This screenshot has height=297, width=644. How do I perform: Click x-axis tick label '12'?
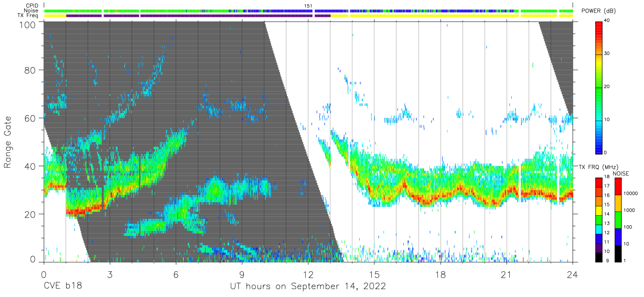[x=308, y=274]
